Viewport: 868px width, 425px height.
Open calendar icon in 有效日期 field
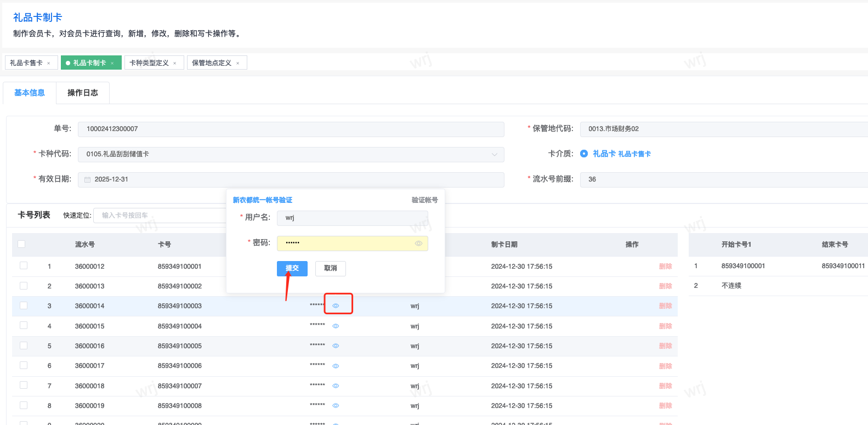[88, 180]
